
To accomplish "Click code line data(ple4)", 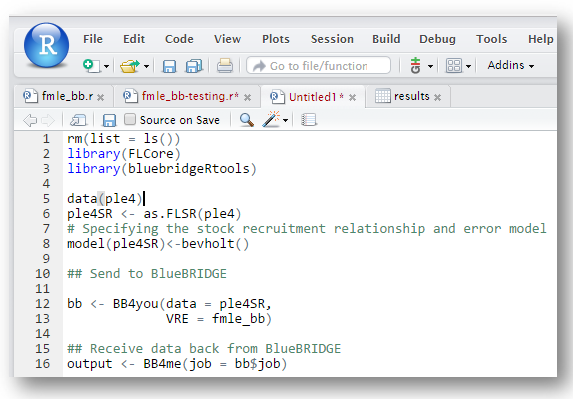I will (x=105, y=199).
